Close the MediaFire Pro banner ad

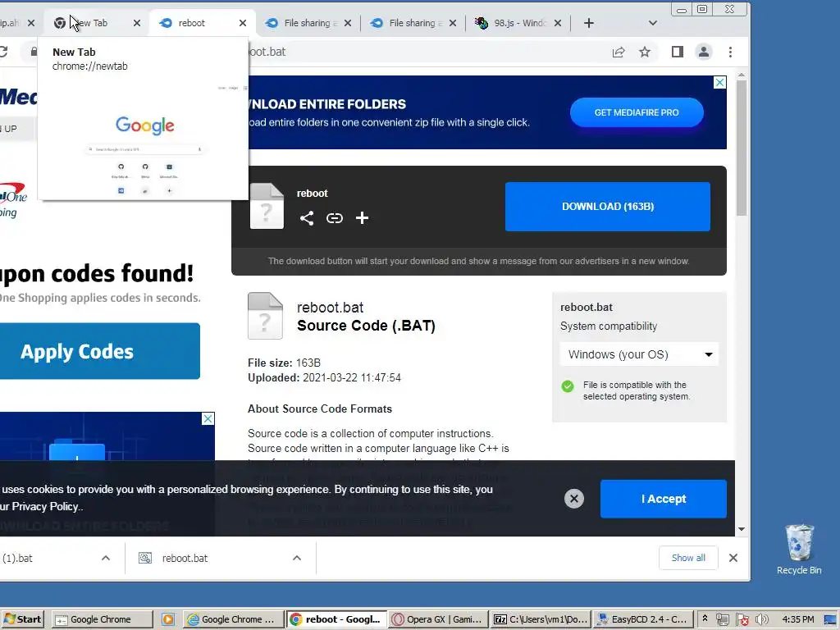click(720, 83)
